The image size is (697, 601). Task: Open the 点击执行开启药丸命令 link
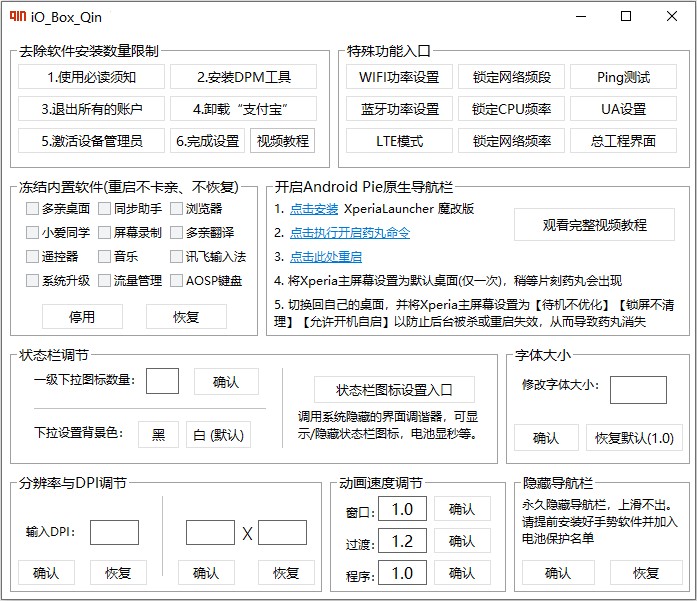tap(350, 233)
